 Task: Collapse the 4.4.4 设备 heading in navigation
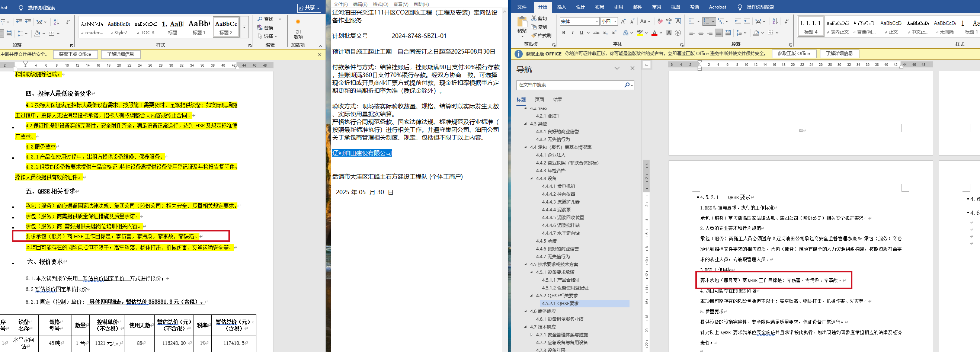click(x=532, y=179)
